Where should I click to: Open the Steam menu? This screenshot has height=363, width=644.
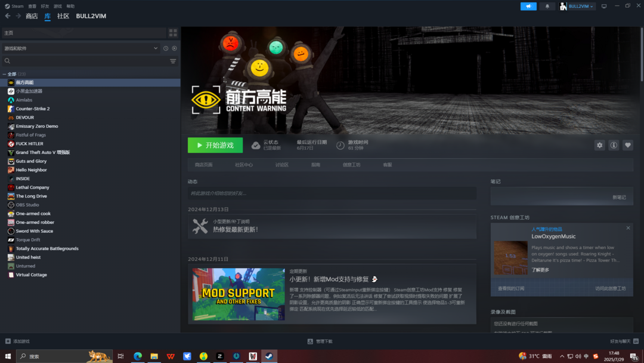[14, 6]
